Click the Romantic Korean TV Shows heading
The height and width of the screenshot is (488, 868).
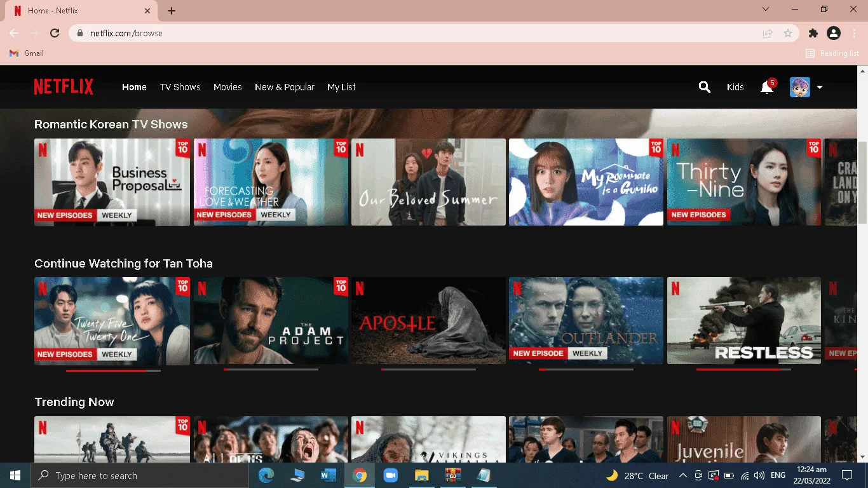(111, 125)
